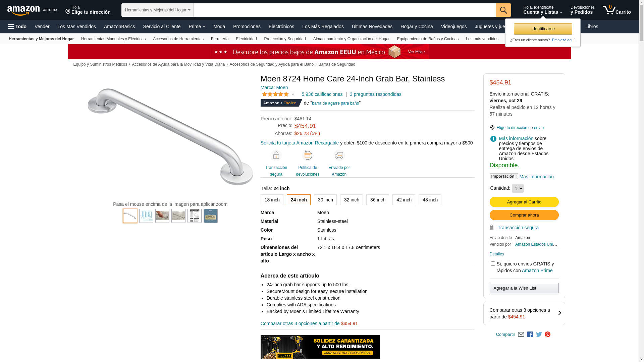Share the product via email icon
644x362 pixels.
click(521, 335)
